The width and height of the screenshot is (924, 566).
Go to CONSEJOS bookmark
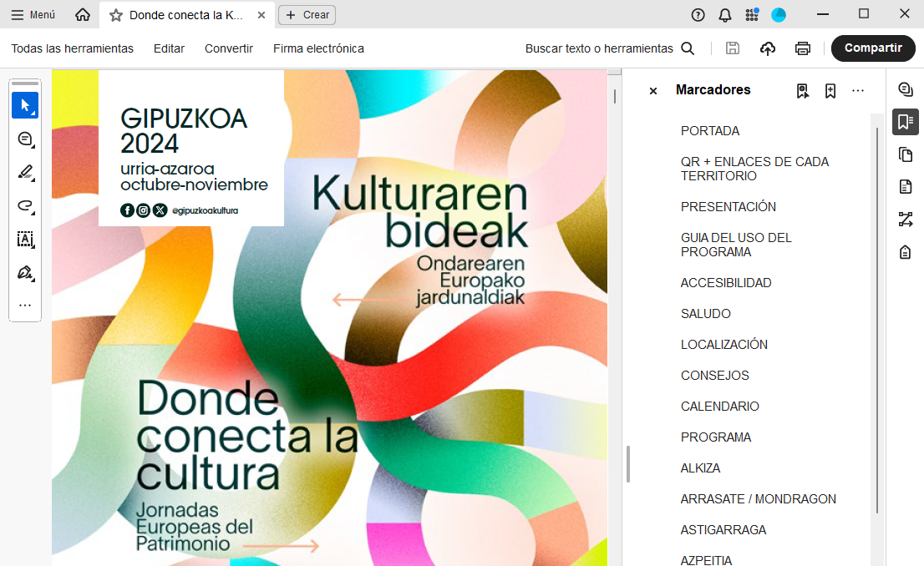click(715, 375)
